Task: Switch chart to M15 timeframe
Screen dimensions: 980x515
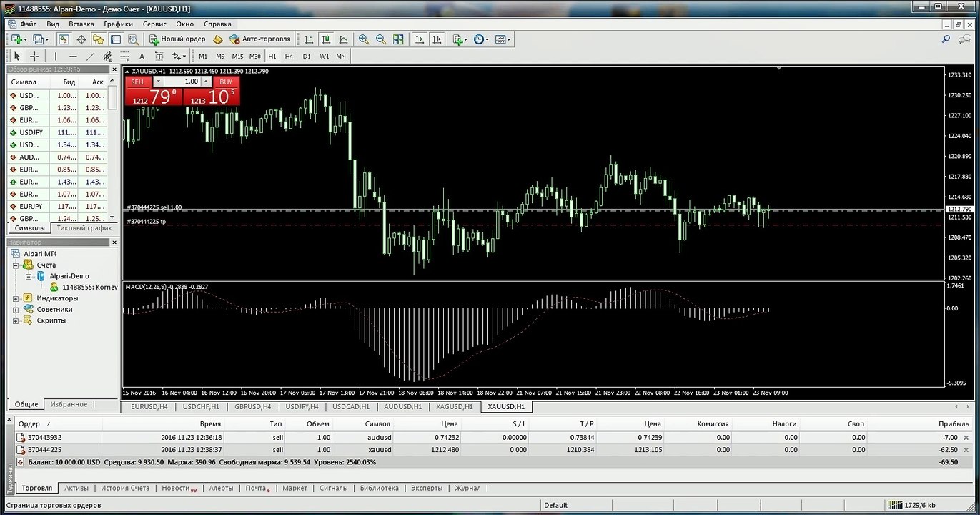Action: click(237, 56)
